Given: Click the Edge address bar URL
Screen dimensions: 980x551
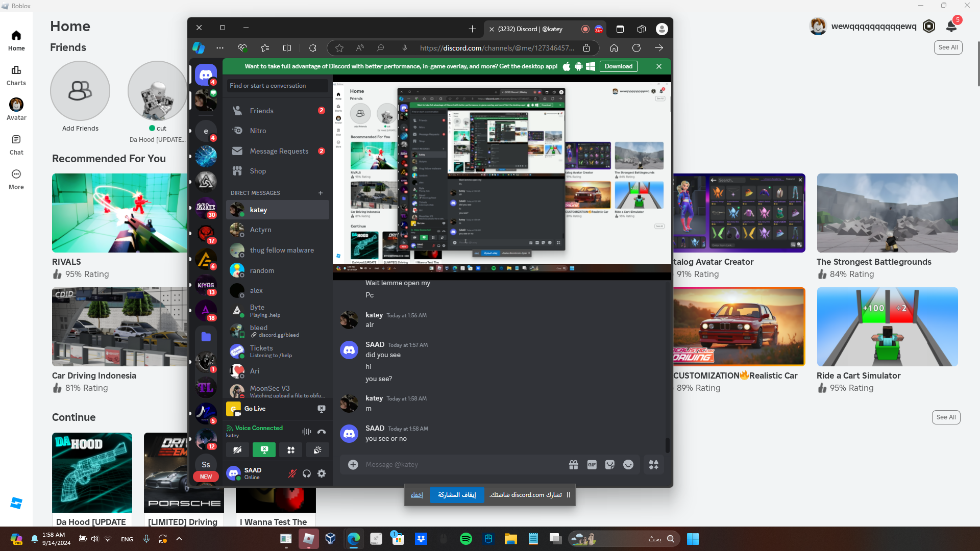Looking at the screenshot, I should [497, 48].
